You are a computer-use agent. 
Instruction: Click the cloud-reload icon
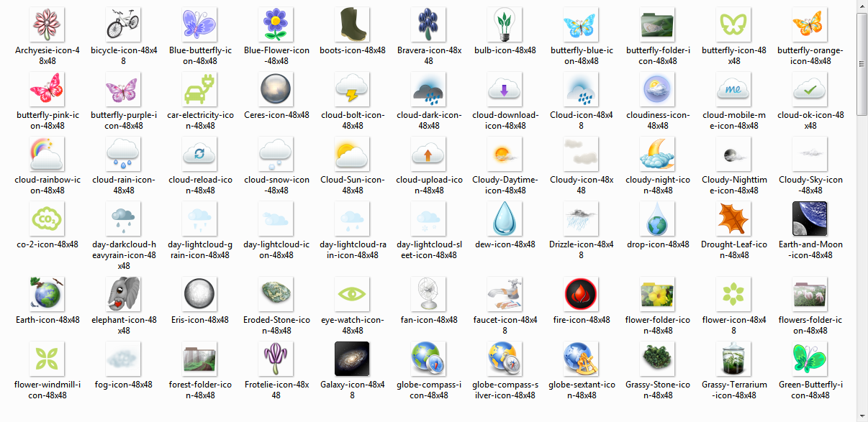pyautogui.click(x=200, y=155)
